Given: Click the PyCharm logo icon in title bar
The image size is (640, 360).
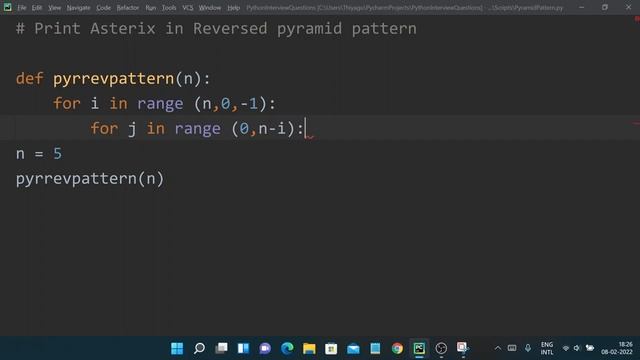Looking at the screenshot, I should [7, 7].
